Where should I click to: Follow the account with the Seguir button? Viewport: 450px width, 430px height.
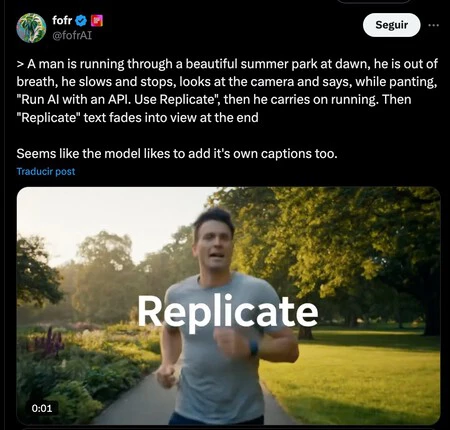(x=391, y=25)
